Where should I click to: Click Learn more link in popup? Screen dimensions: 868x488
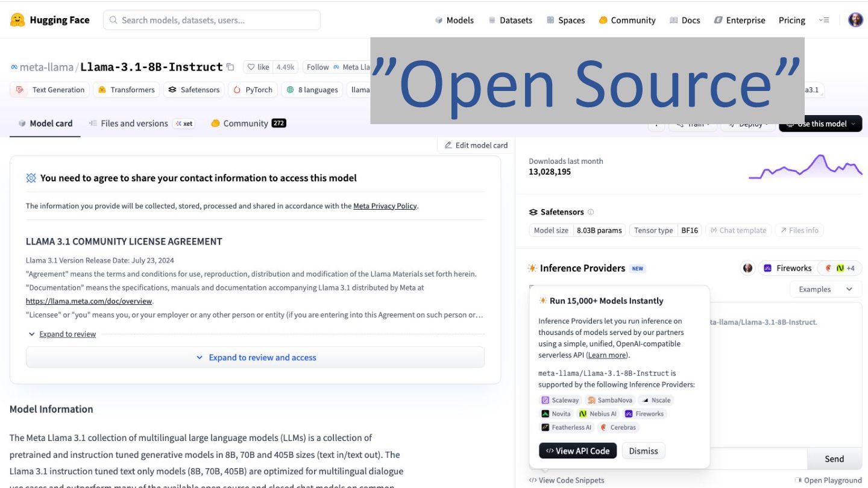pyautogui.click(x=608, y=355)
